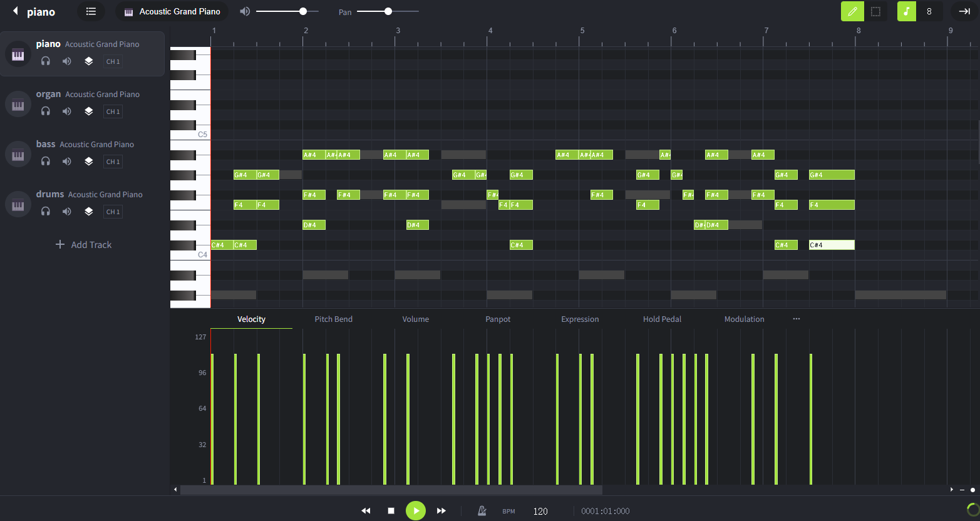Click measure 8 on the timeline ruler
The height and width of the screenshot is (521, 980).
(x=859, y=31)
